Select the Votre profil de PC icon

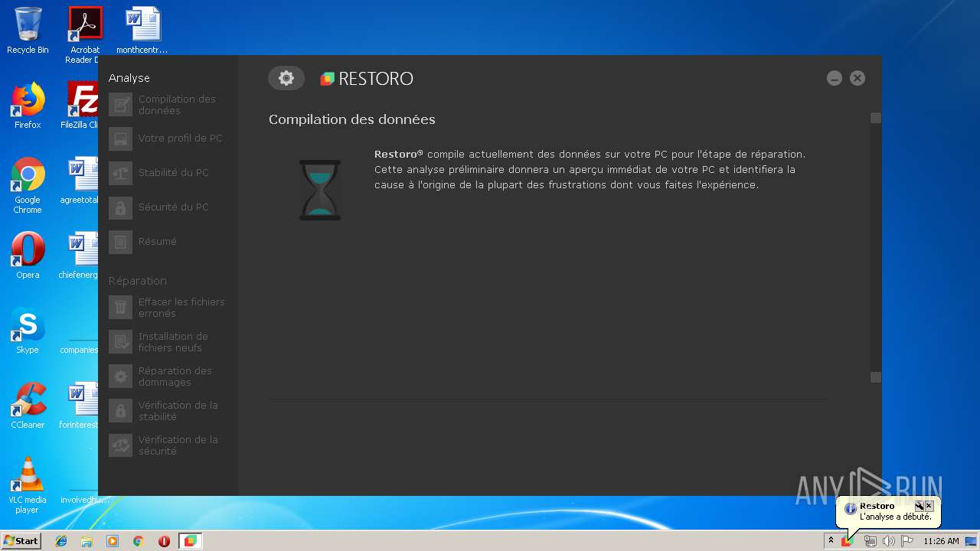(x=120, y=139)
